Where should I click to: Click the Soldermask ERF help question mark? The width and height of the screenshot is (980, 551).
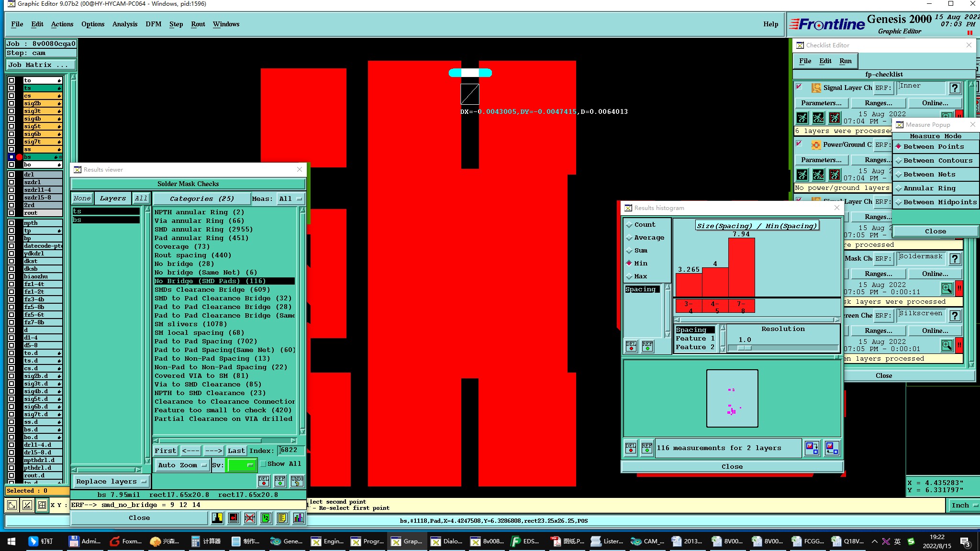coord(955,259)
